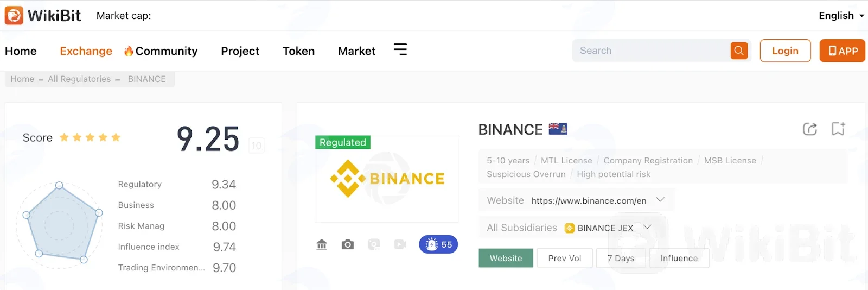868x290 pixels.
Task: Click the camera icon under the logo
Action: tap(348, 244)
